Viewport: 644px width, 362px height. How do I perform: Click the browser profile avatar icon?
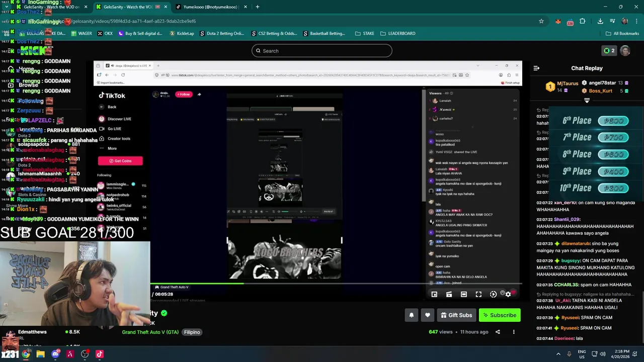pos(624,21)
